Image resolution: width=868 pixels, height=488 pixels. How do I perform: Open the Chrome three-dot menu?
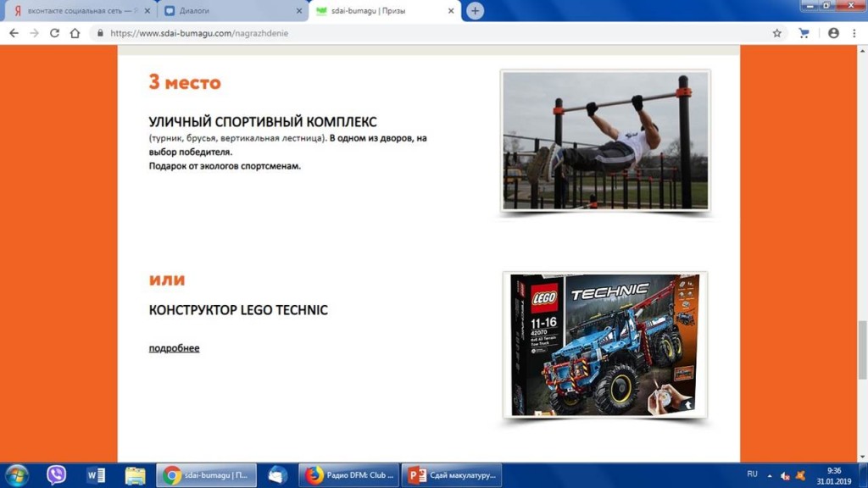(x=854, y=33)
